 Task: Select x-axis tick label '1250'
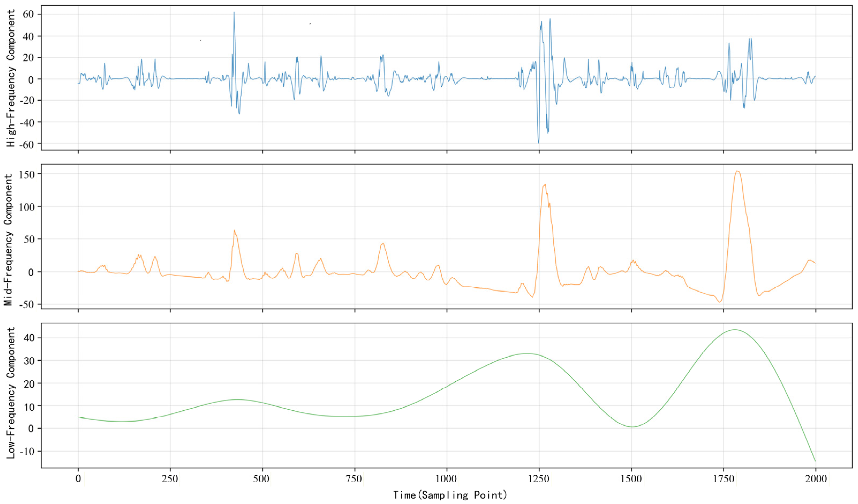(x=539, y=479)
